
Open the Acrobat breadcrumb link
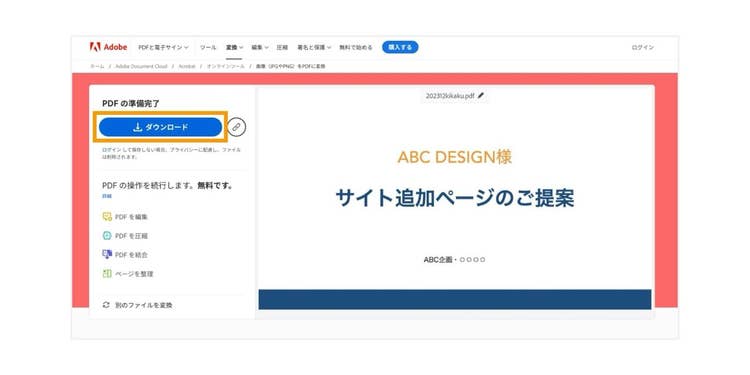click(187, 66)
